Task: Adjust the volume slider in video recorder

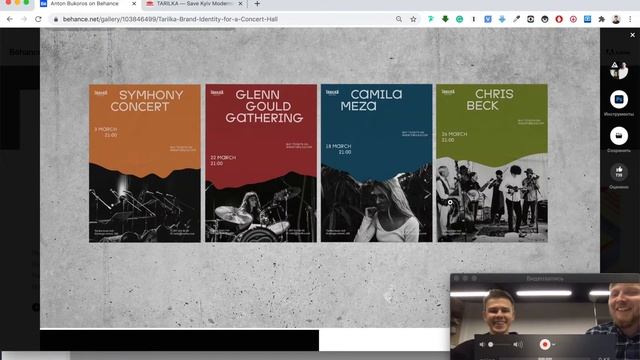Action: click(500, 344)
